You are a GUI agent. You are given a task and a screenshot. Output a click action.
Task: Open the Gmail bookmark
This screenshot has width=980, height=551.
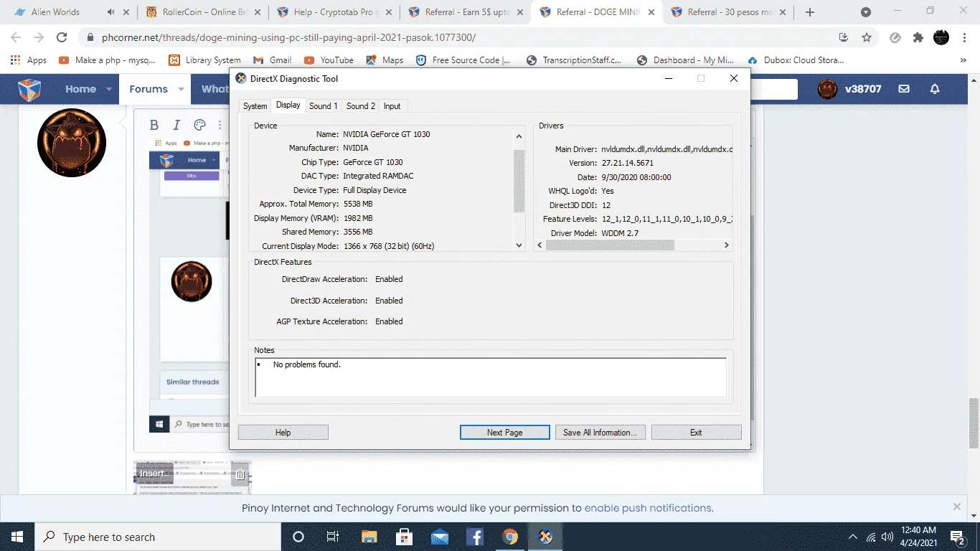[273, 60]
